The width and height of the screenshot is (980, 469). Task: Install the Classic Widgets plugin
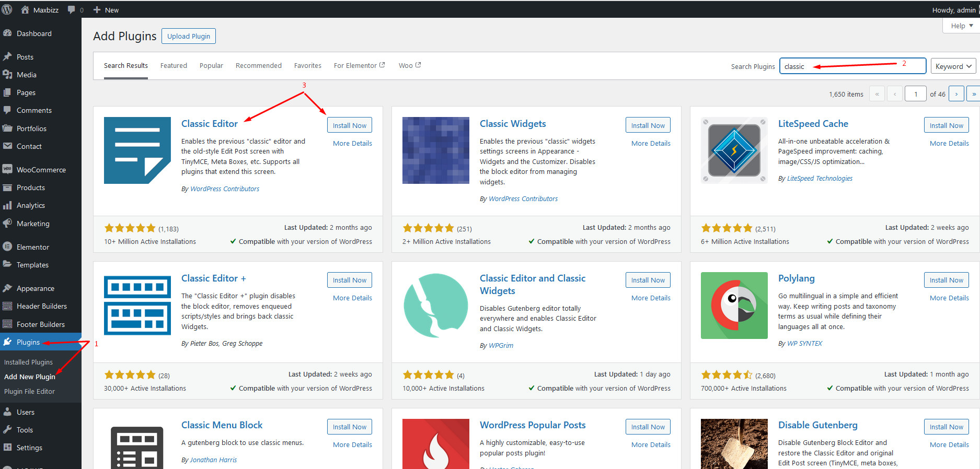click(x=648, y=125)
